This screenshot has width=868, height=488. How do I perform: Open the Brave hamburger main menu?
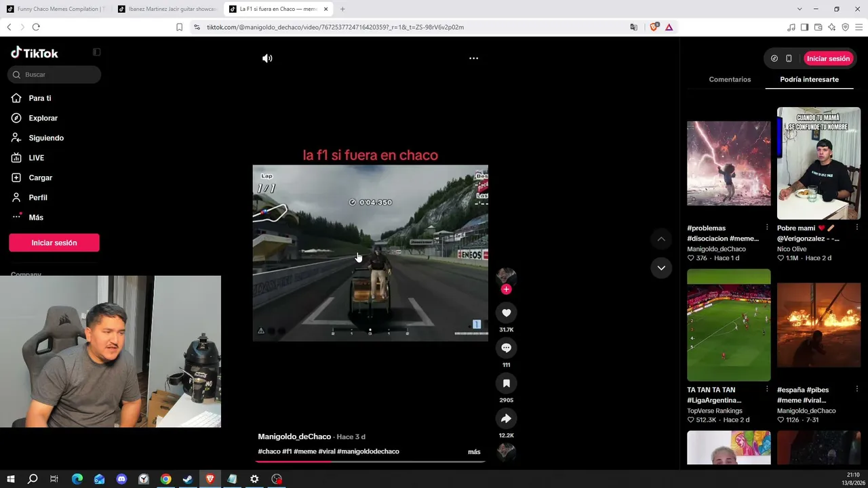(859, 27)
